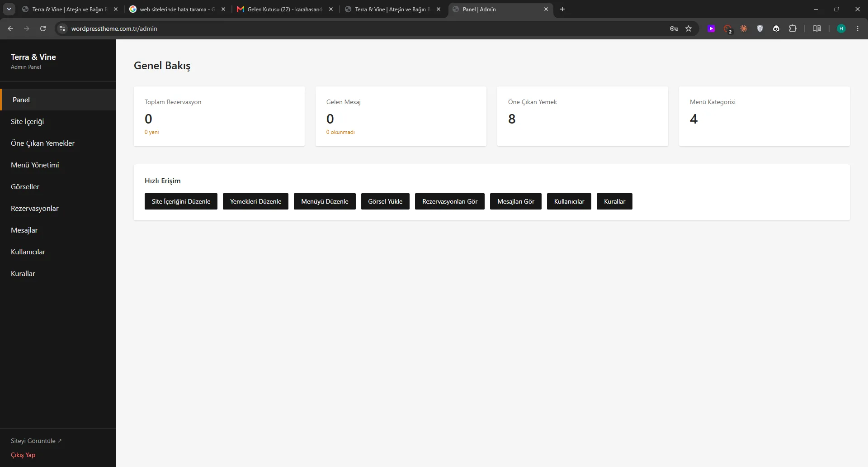This screenshot has height=467, width=868.
Task: Click the red extension icon with badge 2
Action: click(727, 29)
